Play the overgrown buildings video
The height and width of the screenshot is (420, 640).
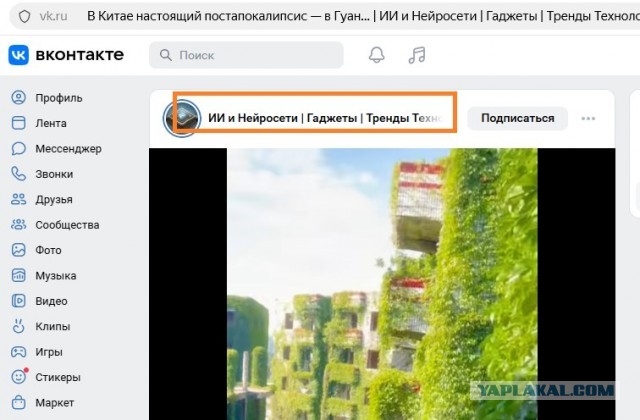pos(382,284)
